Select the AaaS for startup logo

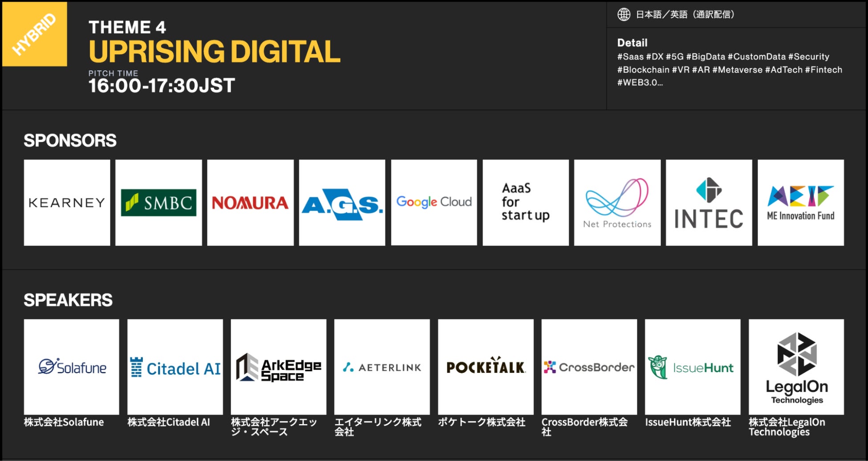tap(526, 202)
